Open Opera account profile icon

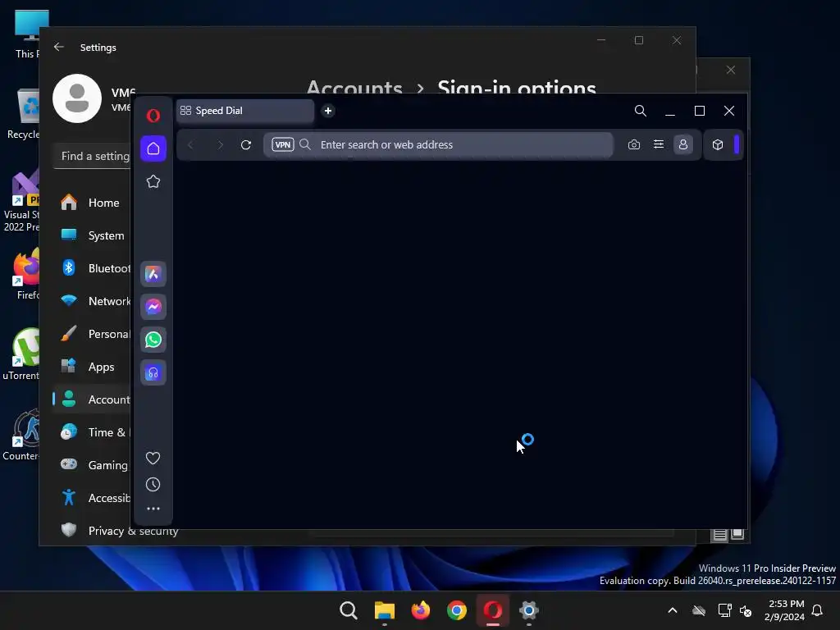click(x=683, y=144)
